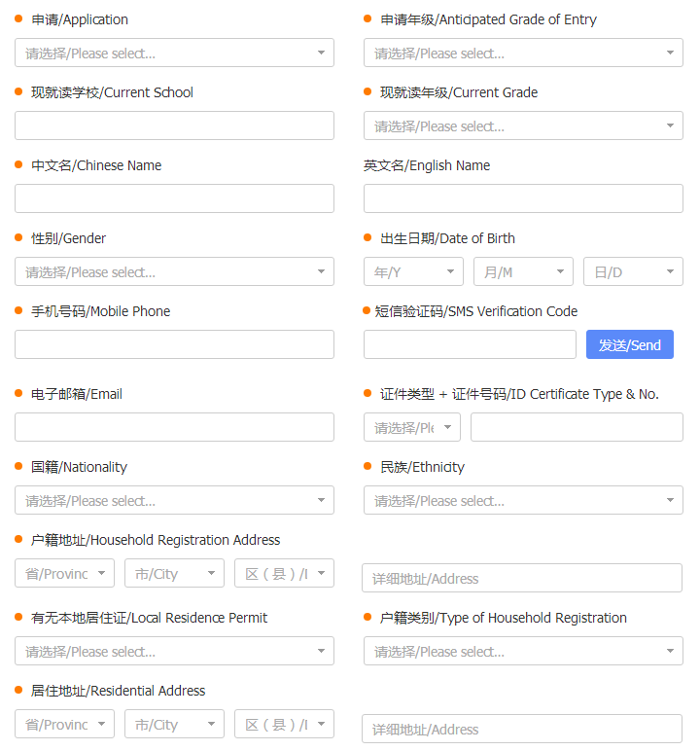Open the ID Certificate Type dropdown

(x=412, y=427)
